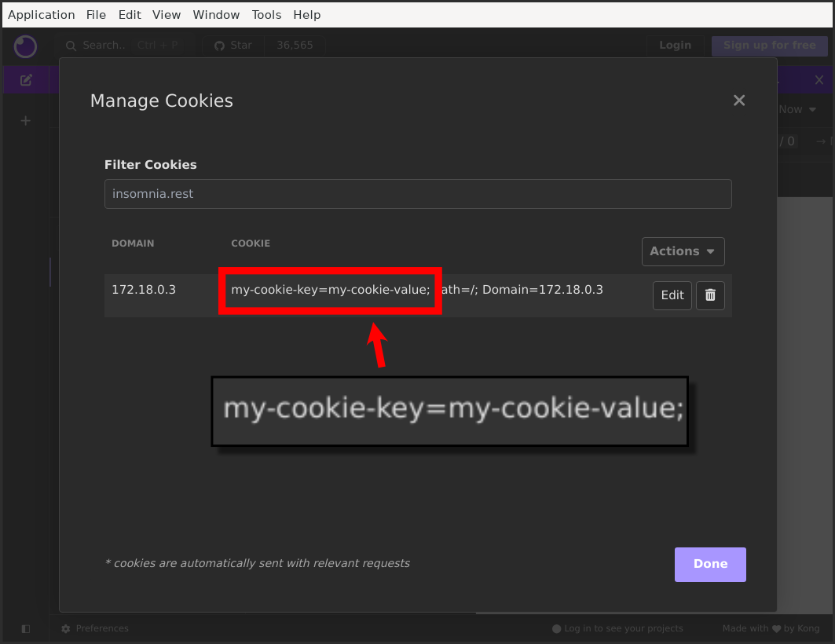Screen dimensions: 835x644
Task: Click Log in to see your projects
Action: coord(617,628)
